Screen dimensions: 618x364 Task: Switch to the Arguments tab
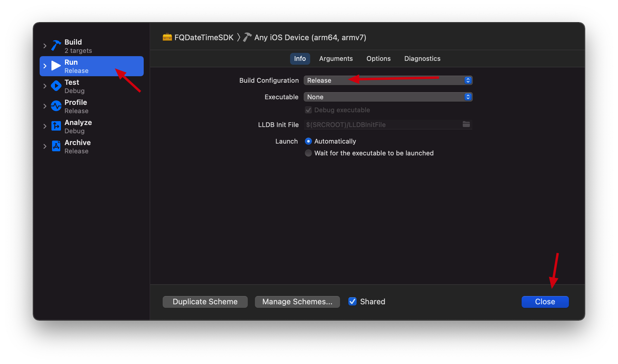point(336,58)
